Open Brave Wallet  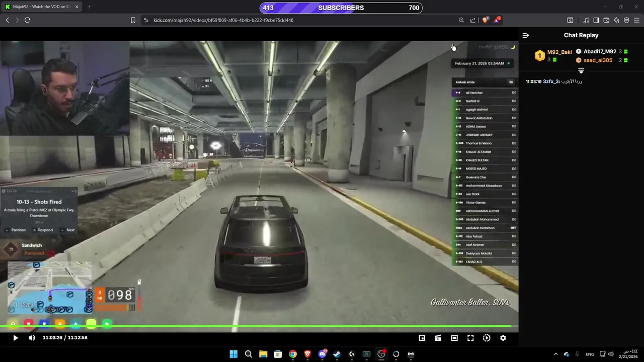coord(606,20)
